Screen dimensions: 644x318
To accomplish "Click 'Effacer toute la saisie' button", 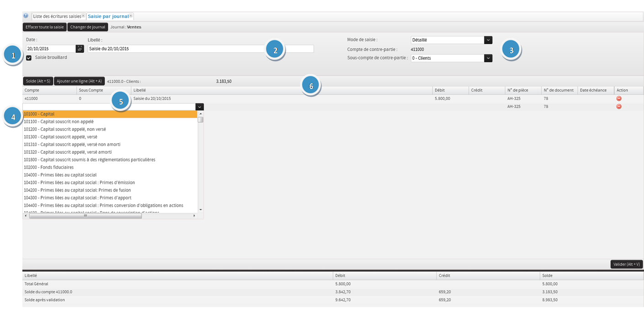I will click(45, 27).
